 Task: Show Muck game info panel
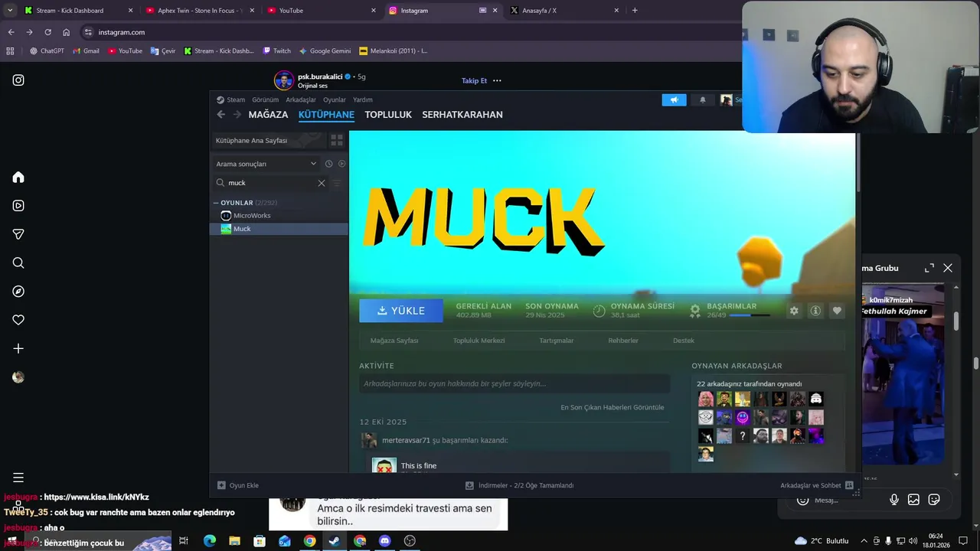pos(815,311)
